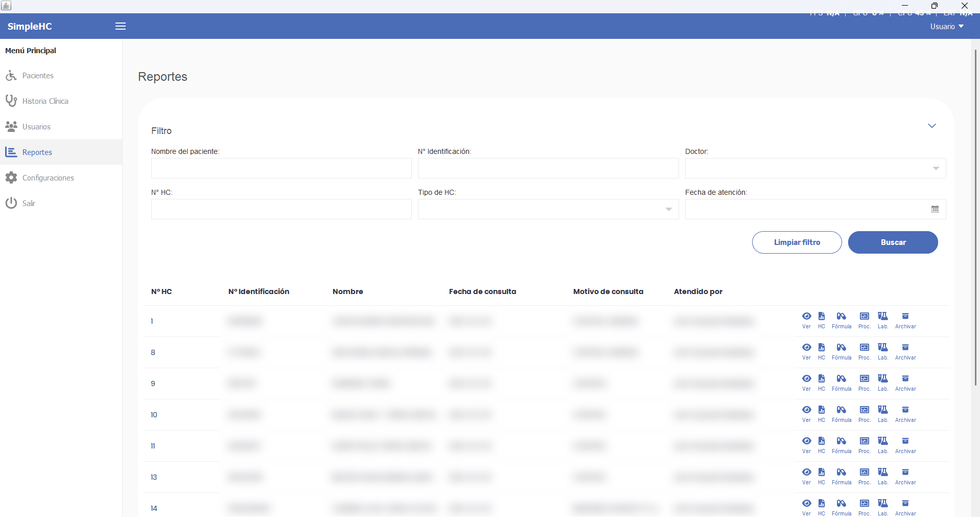Open the hamburger menu next to SimpleHC

pyautogui.click(x=121, y=26)
